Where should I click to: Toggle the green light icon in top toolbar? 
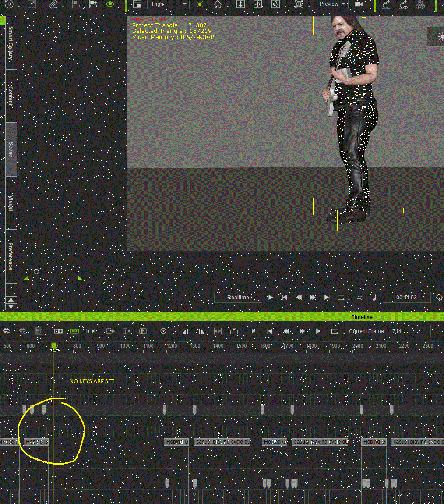(200, 4)
